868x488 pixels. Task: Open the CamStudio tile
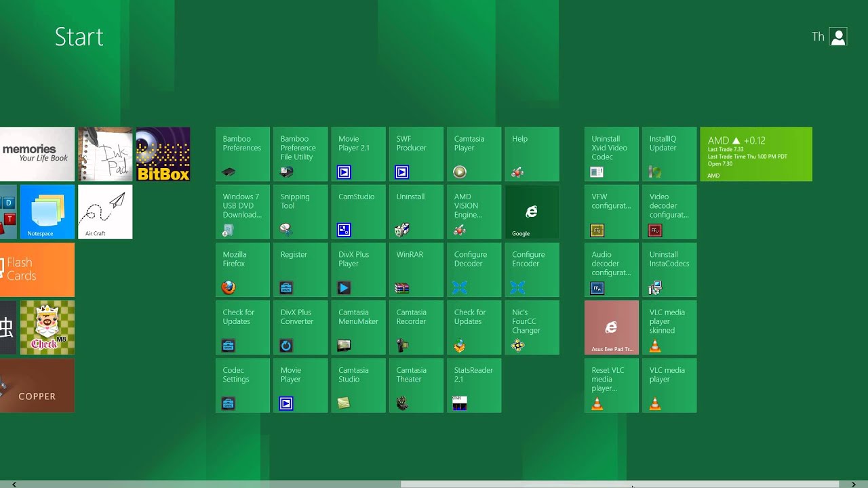coord(358,212)
